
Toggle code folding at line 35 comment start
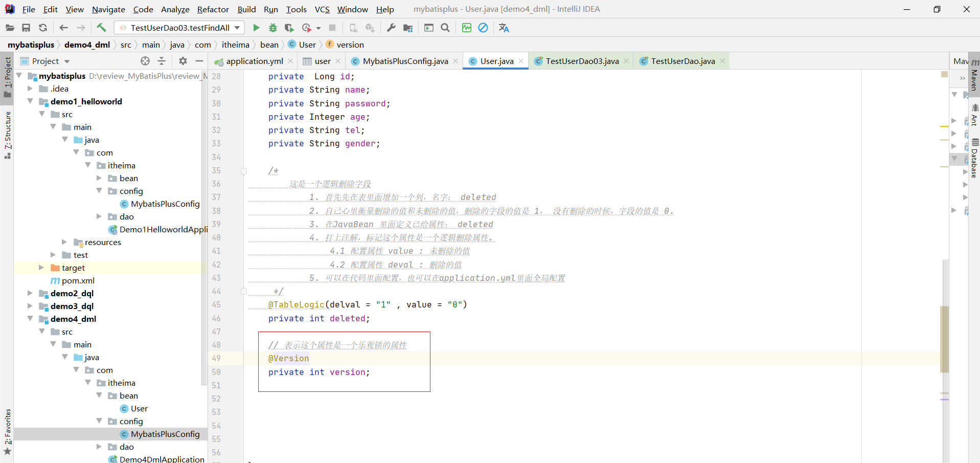[244, 171]
